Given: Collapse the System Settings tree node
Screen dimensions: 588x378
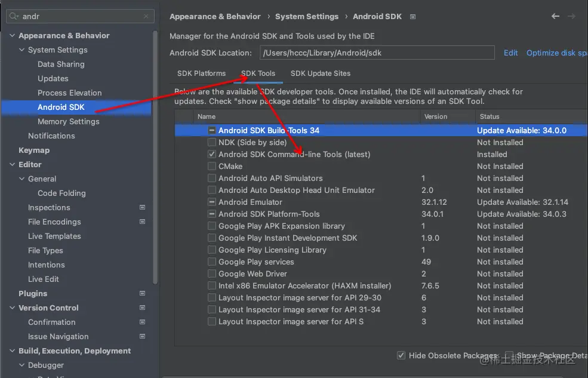Looking at the screenshot, I should [x=21, y=50].
